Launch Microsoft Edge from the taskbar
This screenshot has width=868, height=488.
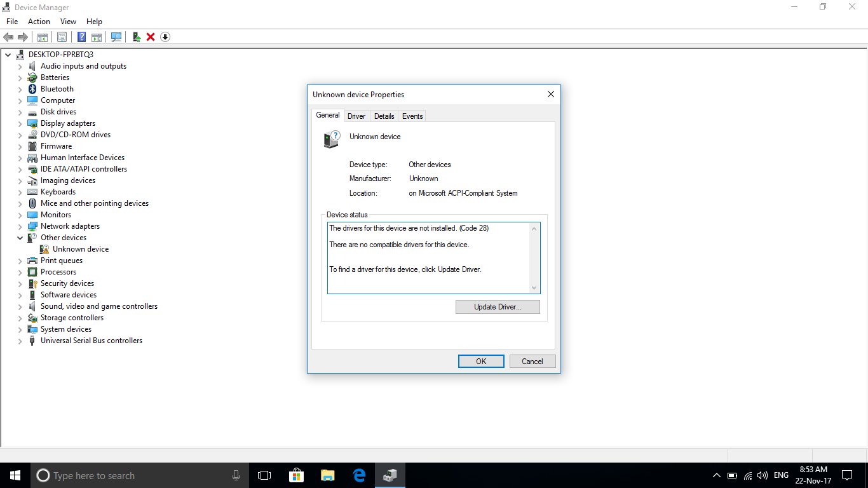pos(359,475)
